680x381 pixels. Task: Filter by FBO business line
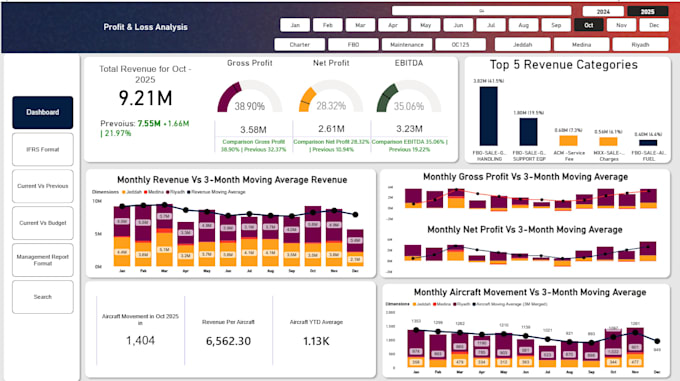(x=353, y=45)
